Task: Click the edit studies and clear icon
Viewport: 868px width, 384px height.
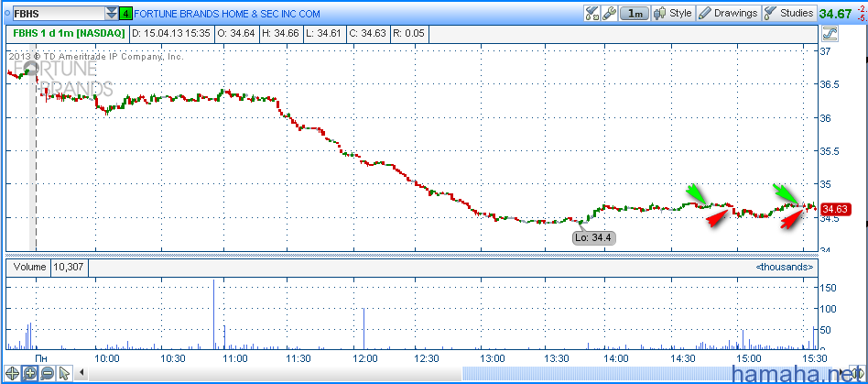Action: [591, 14]
